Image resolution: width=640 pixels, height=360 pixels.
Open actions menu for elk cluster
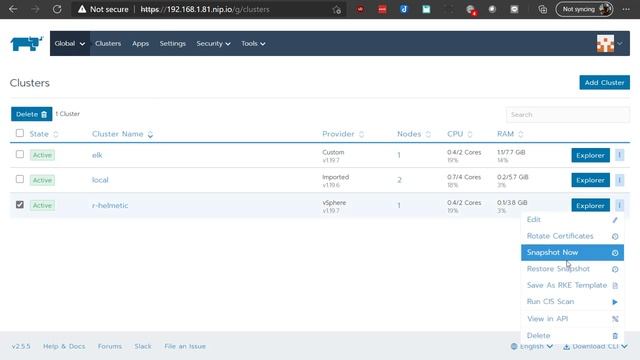pos(619,155)
